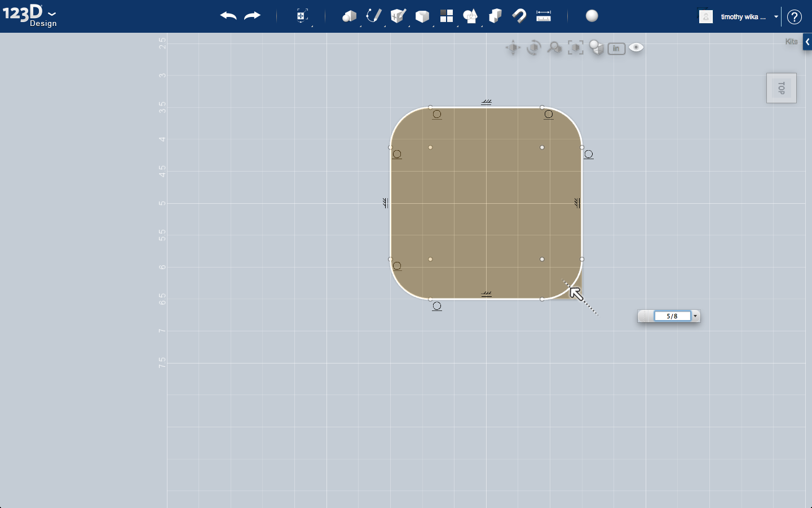Open the Primitives shapes tool
This screenshot has width=812, height=508.
(x=349, y=16)
